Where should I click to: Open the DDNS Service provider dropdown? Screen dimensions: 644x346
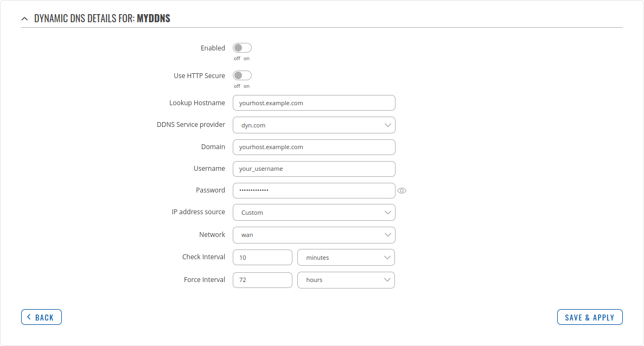(x=314, y=125)
